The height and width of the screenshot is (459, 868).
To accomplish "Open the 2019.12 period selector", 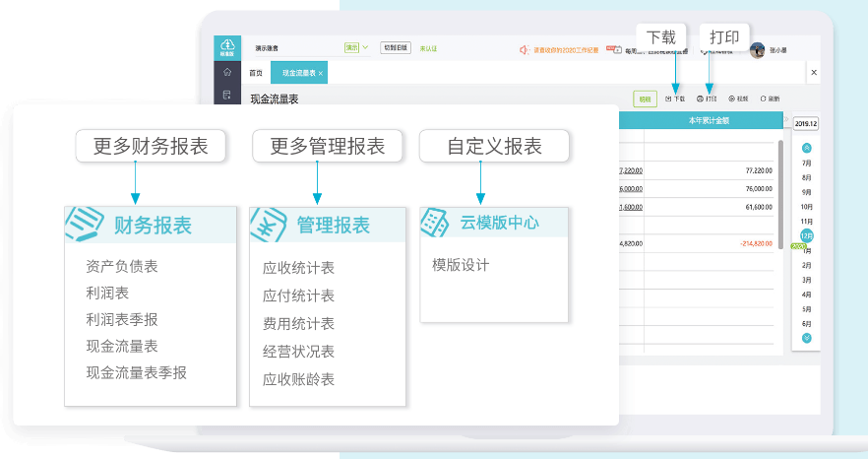I will point(806,124).
